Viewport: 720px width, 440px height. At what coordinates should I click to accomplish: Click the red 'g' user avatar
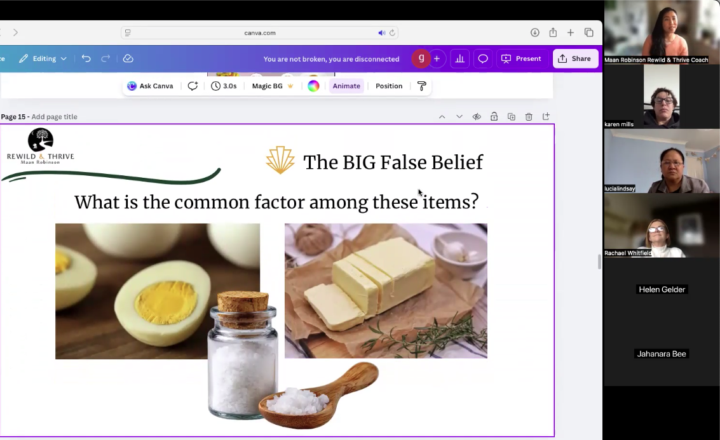421,59
